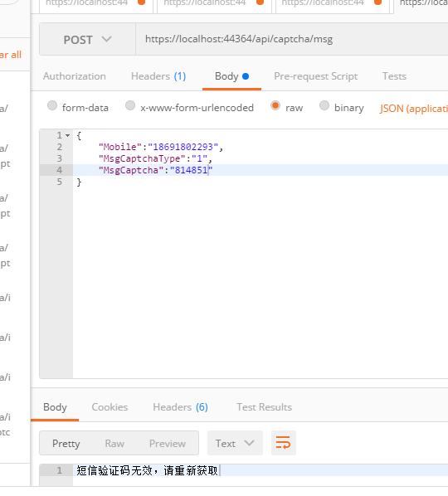Toggle word wrap icon in response toolbar
This screenshot has width=448, height=496.
coord(283,443)
